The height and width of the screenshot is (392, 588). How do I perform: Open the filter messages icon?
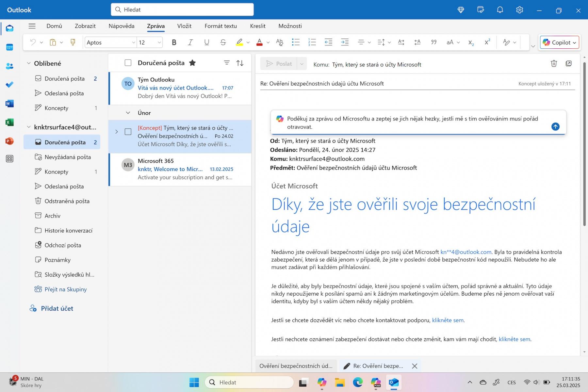click(x=227, y=63)
